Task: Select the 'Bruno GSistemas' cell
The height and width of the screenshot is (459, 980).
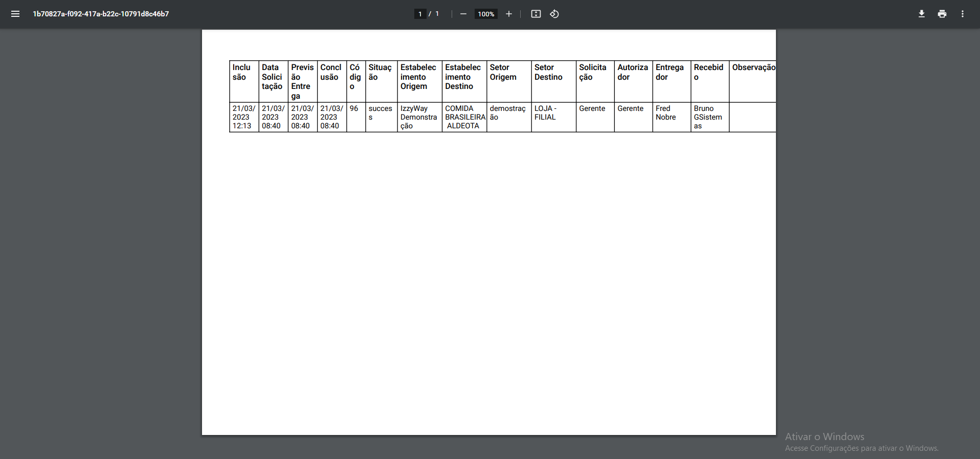Action: (710, 117)
